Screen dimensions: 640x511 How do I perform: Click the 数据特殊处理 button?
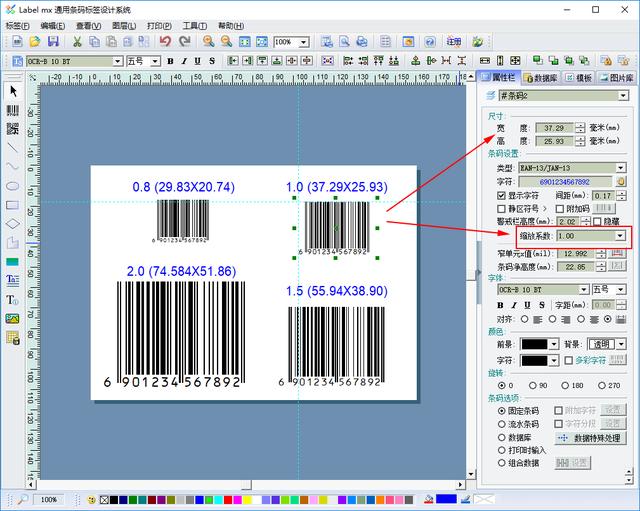tap(591, 438)
